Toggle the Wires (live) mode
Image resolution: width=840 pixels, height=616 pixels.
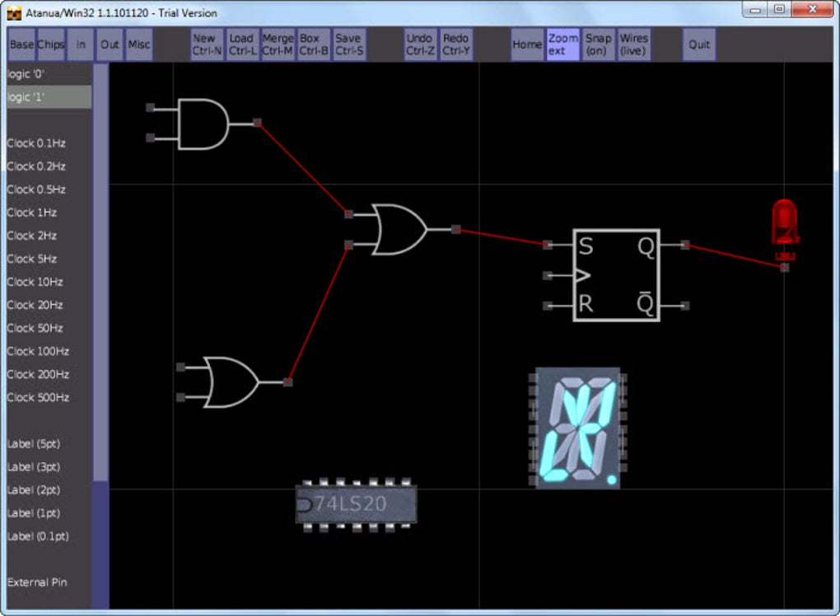pyautogui.click(x=634, y=44)
